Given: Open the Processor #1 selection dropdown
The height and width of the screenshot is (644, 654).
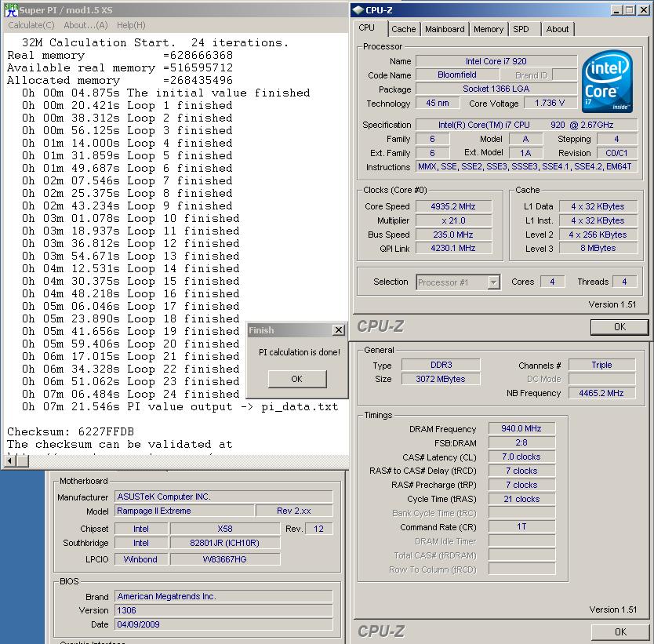Looking at the screenshot, I should coord(494,282).
